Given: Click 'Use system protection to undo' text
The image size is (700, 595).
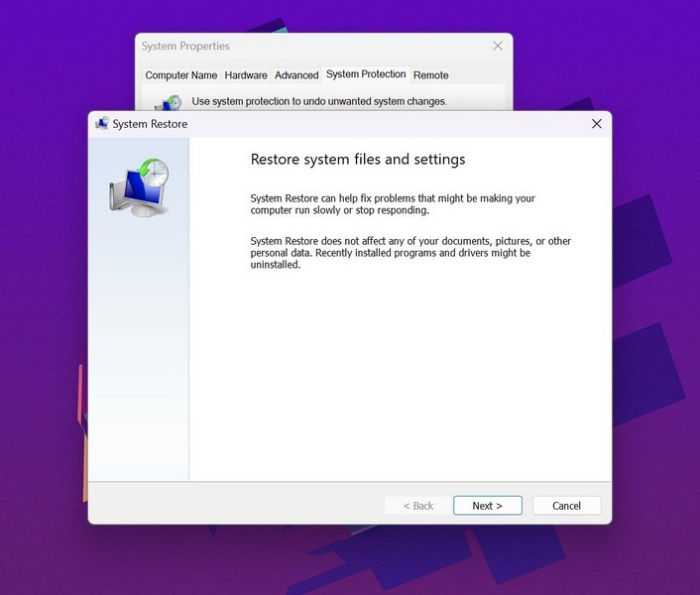Looking at the screenshot, I should point(319,101).
